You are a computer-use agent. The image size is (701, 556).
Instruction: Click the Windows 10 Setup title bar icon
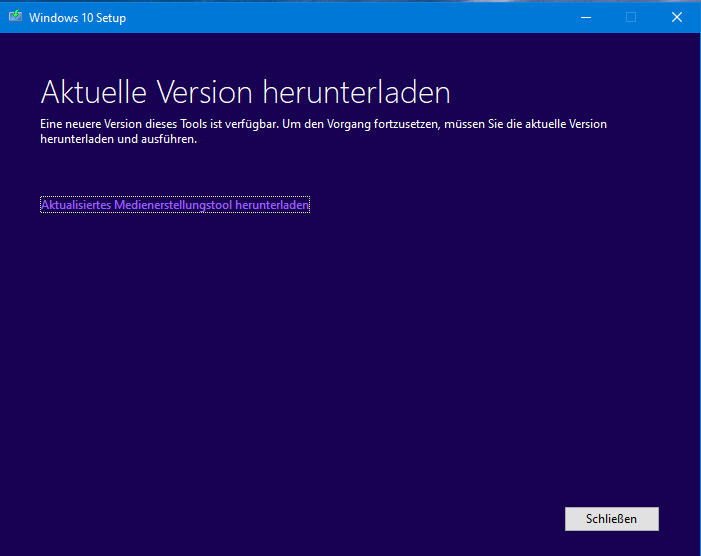(15, 17)
